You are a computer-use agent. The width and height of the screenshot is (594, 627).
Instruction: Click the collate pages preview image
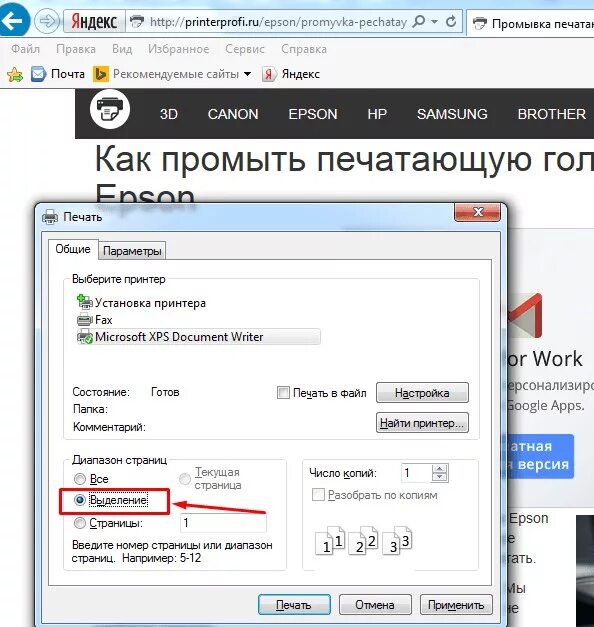click(364, 541)
